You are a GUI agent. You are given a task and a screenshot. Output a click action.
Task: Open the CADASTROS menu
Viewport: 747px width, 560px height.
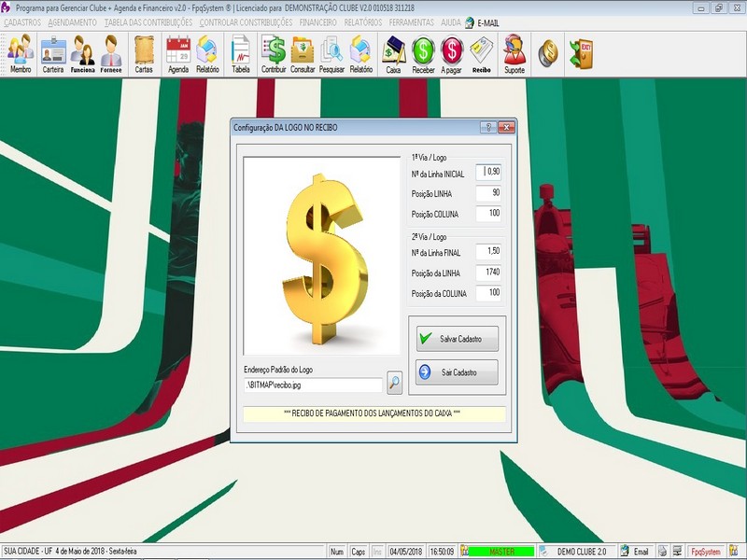(x=21, y=22)
